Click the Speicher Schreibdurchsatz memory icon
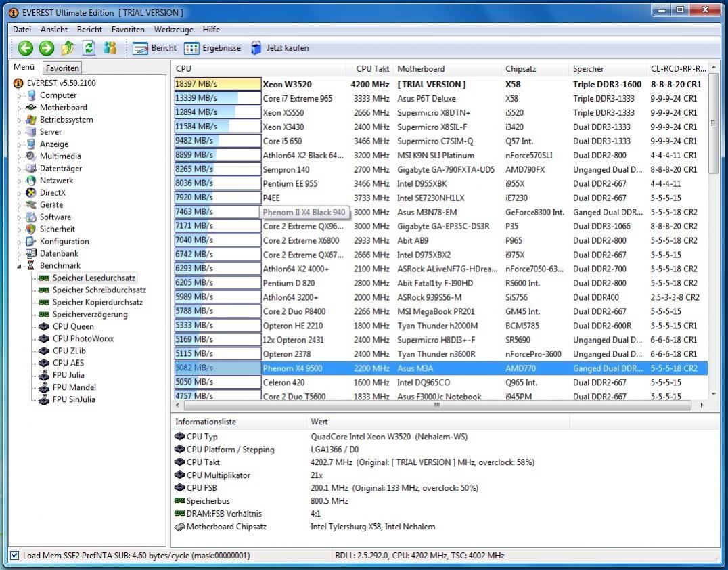The width and height of the screenshot is (728, 570). click(44, 290)
